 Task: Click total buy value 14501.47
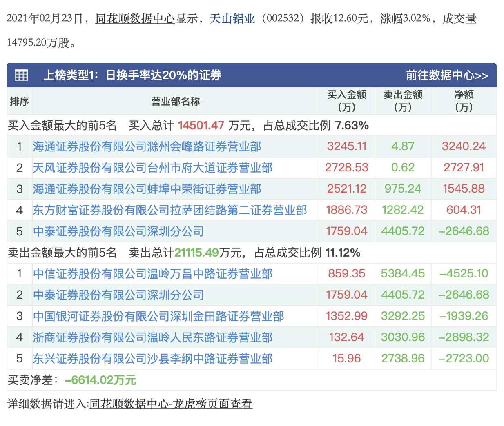[201, 125]
